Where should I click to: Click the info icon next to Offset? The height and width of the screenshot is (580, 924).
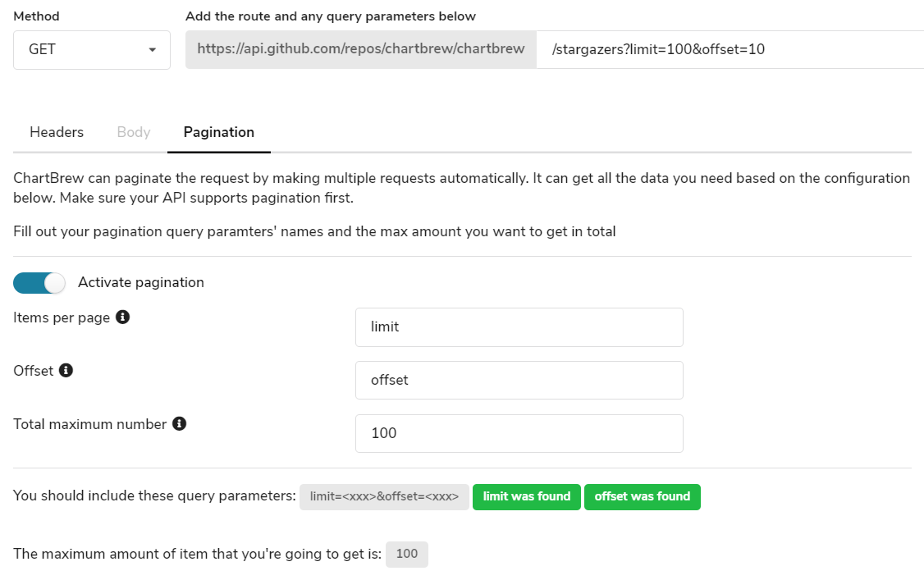[66, 371]
